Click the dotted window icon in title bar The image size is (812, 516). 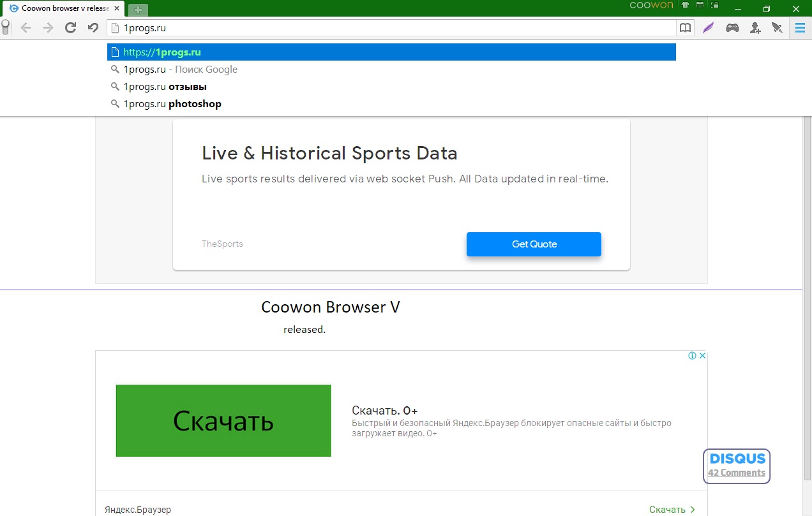[700, 5]
